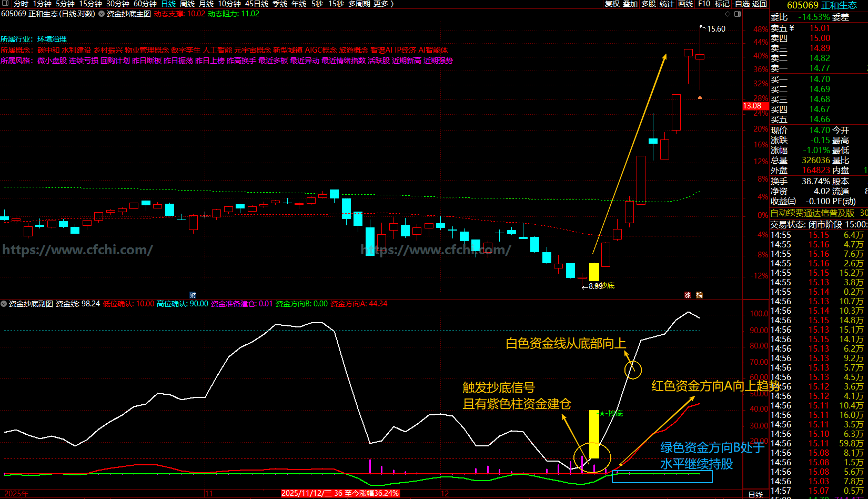
Task: Expand the 更多 periods menu
Action: [x=383, y=4]
